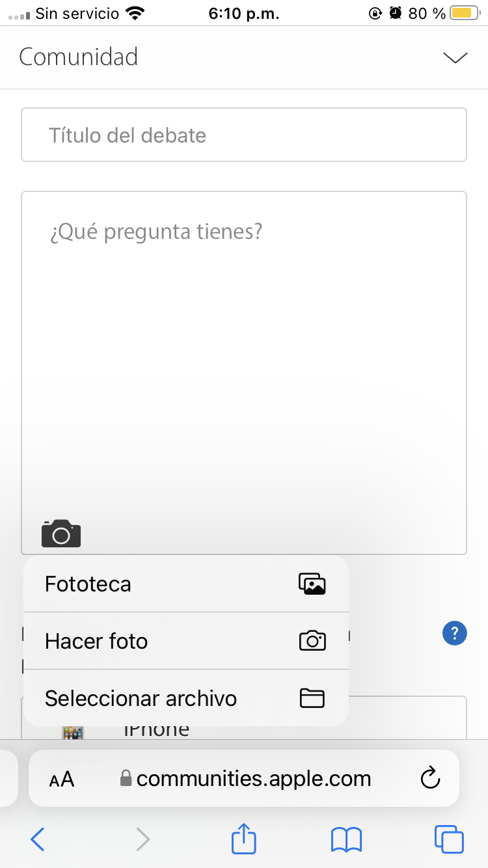The height and width of the screenshot is (868, 488).
Task: Click the blue question mark help icon
Action: [454, 633]
